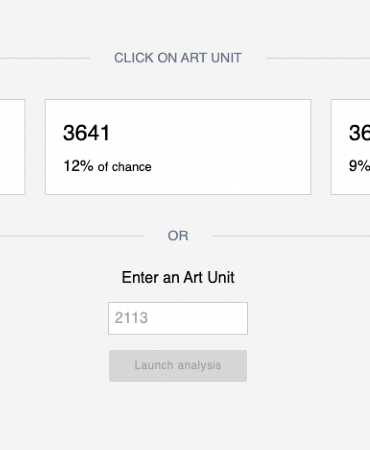Launch analysis using the gray button
This screenshot has height=450, width=370.
pos(178,366)
